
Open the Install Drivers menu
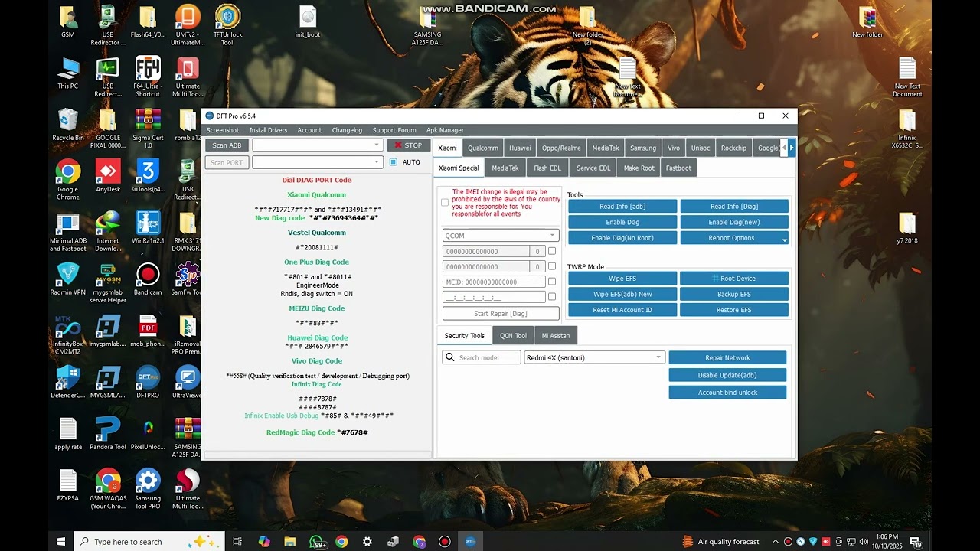pyautogui.click(x=268, y=130)
